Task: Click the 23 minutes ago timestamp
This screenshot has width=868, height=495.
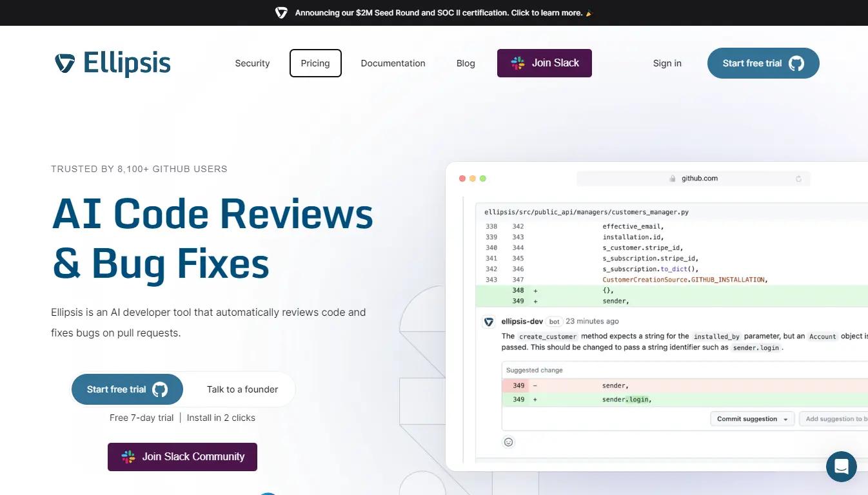Action: click(x=592, y=321)
